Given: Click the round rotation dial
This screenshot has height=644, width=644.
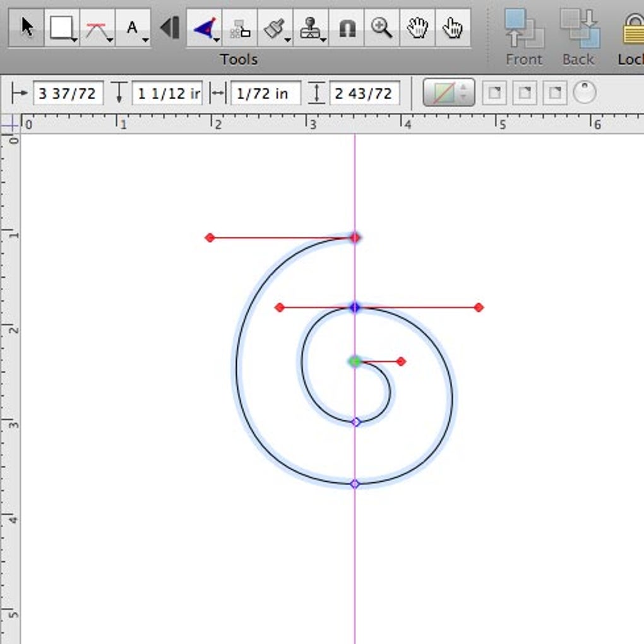Looking at the screenshot, I should (x=585, y=93).
